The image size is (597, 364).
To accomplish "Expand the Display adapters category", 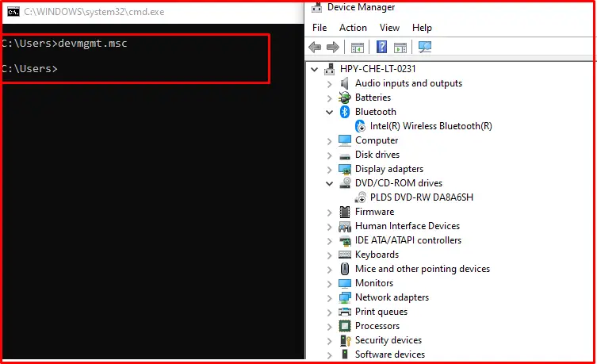I will [329, 170].
